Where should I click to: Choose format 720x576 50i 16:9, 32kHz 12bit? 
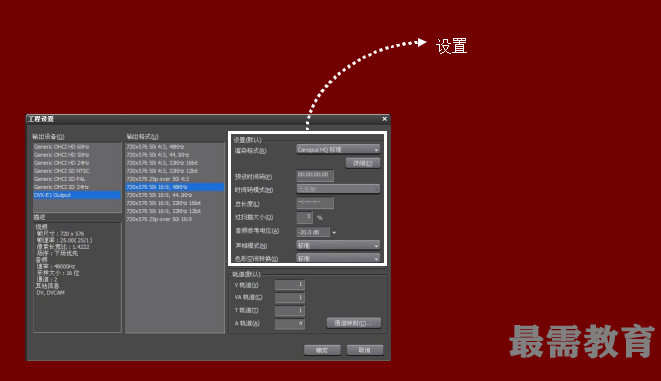coord(175,211)
